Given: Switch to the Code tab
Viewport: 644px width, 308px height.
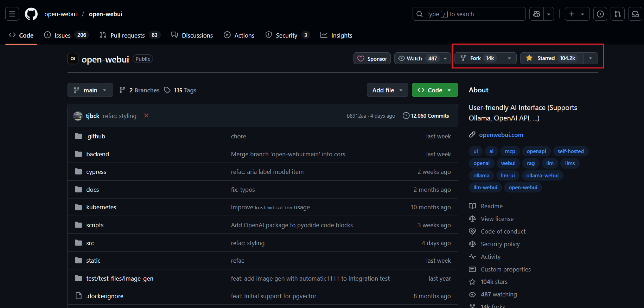Looking at the screenshot, I should coord(21,35).
